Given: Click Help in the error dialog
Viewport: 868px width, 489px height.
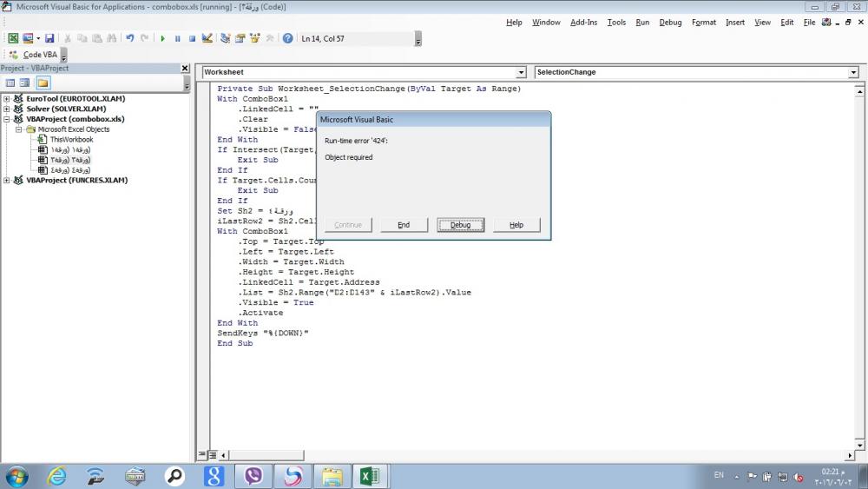Looking at the screenshot, I should pos(516,225).
